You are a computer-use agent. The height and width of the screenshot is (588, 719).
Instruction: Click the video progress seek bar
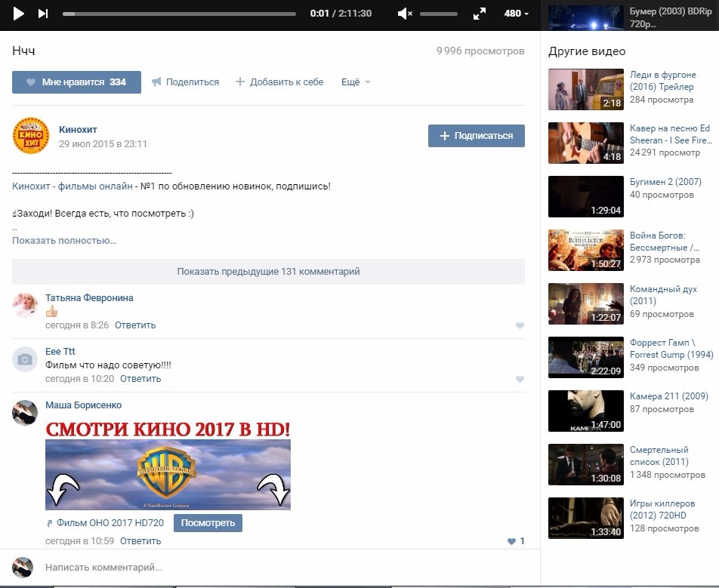coord(179,14)
